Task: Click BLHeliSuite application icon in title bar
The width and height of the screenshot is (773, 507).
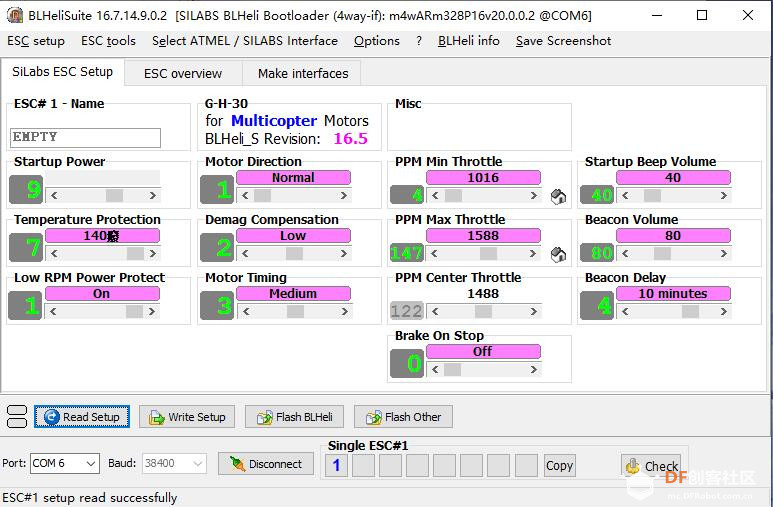Action: pos(15,15)
